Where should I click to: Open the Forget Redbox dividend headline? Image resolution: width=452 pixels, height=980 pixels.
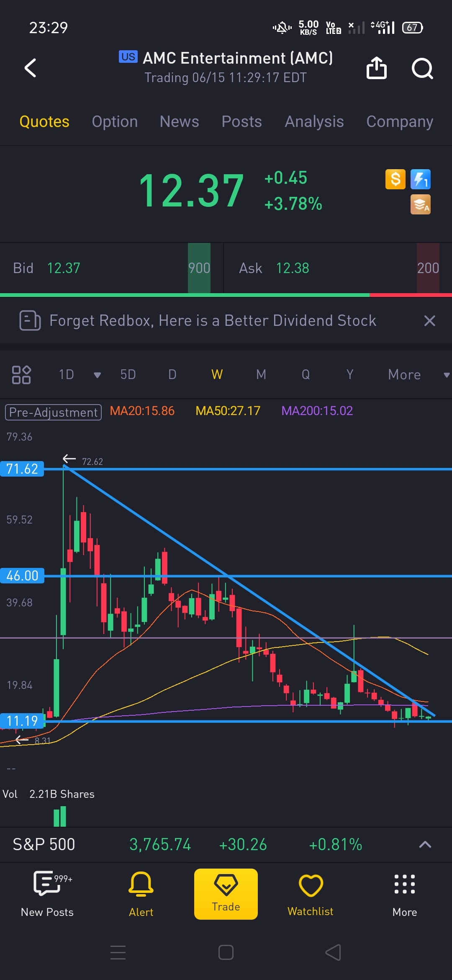[213, 321]
